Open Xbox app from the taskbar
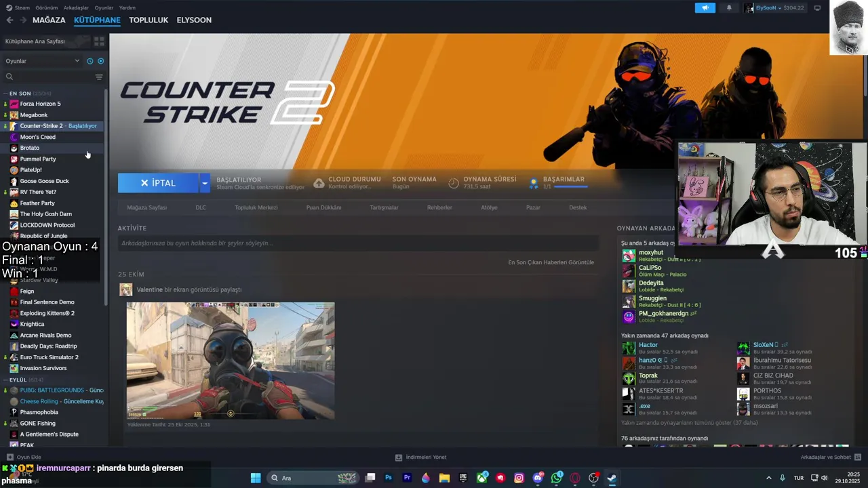 point(482,478)
